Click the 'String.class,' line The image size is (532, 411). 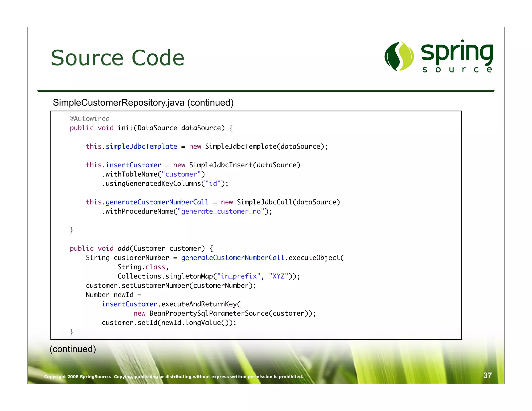143,267
